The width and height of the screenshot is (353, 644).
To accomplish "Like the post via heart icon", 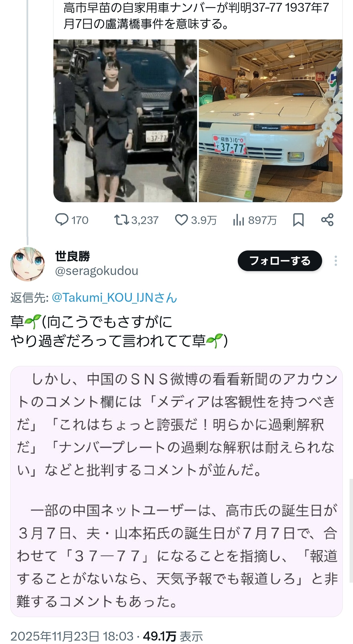I will pyautogui.click(x=181, y=220).
